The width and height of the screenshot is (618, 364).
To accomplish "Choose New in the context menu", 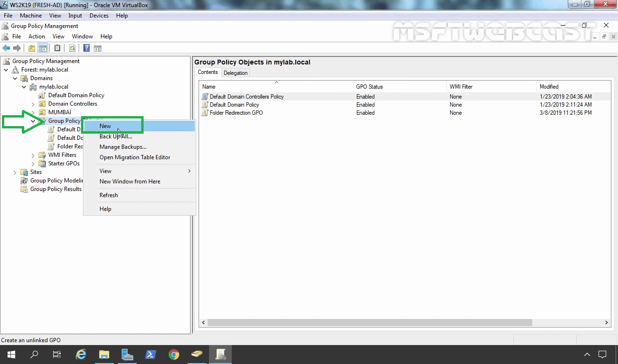I will [x=139, y=126].
